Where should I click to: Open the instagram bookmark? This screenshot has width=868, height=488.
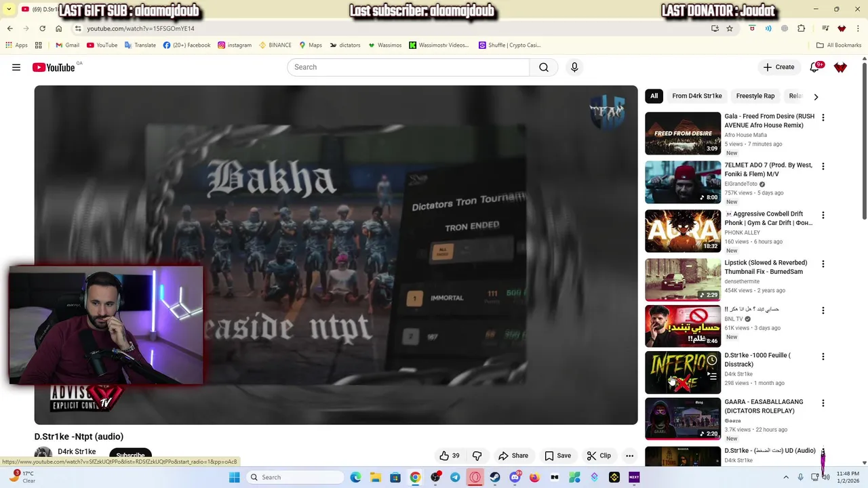235,45
